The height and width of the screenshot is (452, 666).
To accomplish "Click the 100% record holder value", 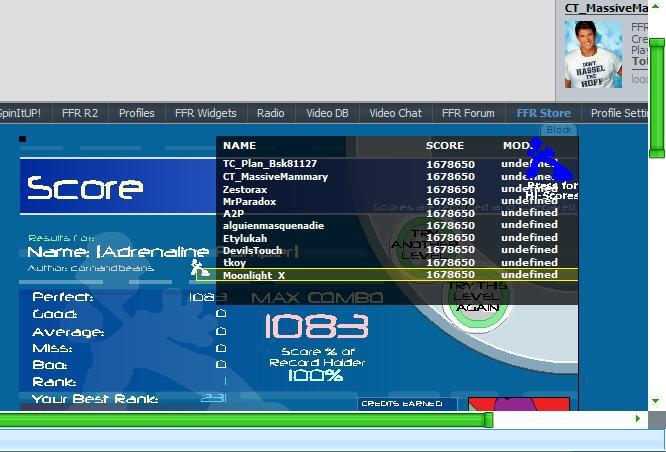I will point(316,376).
